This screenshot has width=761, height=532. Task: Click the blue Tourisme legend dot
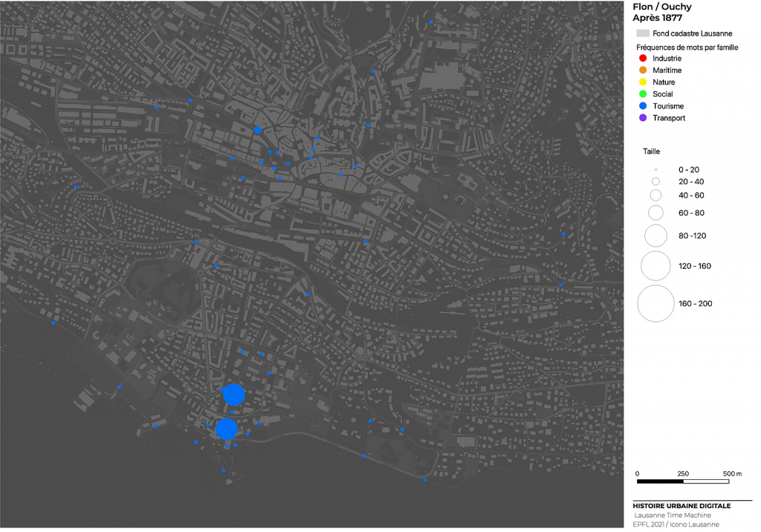pyautogui.click(x=642, y=106)
